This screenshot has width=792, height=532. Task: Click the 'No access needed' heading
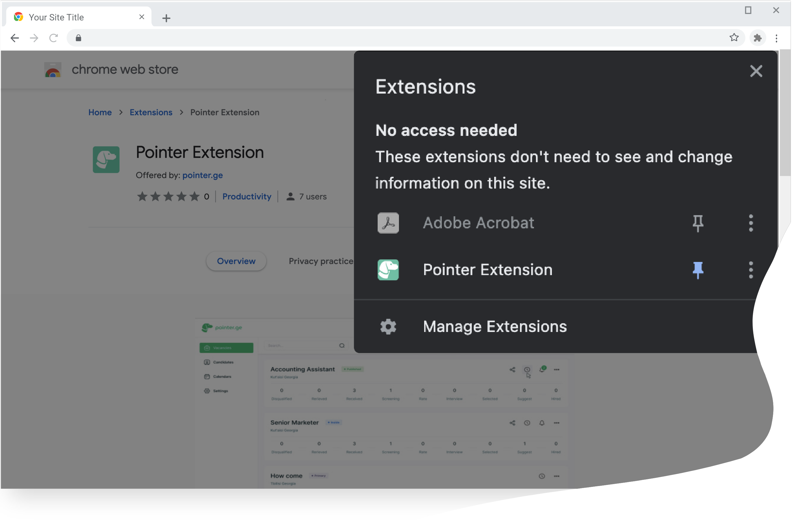[447, 131]
